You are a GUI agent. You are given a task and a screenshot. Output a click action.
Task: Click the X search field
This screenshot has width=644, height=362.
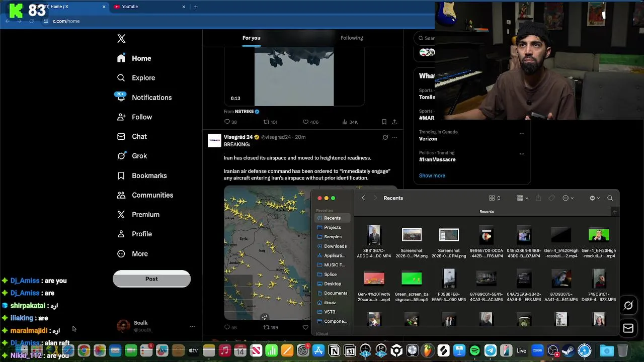pos(426,38)
